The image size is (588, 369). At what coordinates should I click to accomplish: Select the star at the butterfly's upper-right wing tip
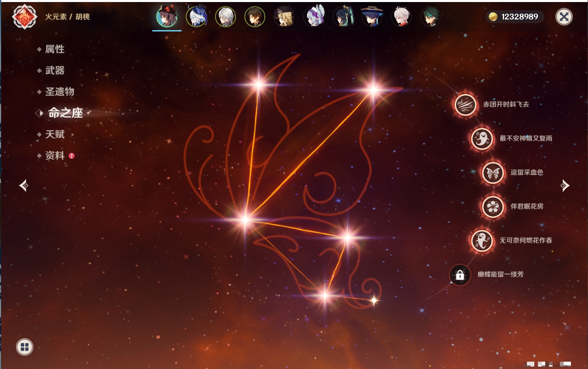[x=373, y=90]
